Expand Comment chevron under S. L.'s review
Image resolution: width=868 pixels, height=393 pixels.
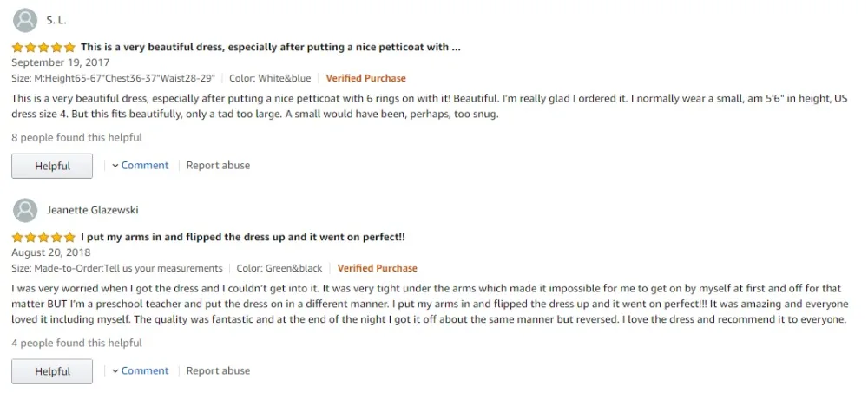(x=115, y=166)
